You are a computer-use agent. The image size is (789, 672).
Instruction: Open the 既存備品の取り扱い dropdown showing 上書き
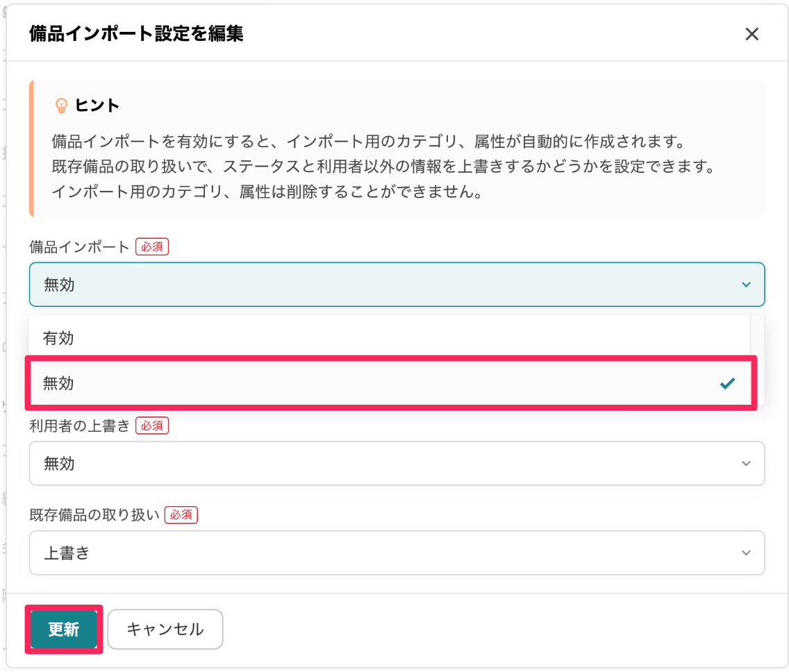pyautogui.click(x=397, y=553)
